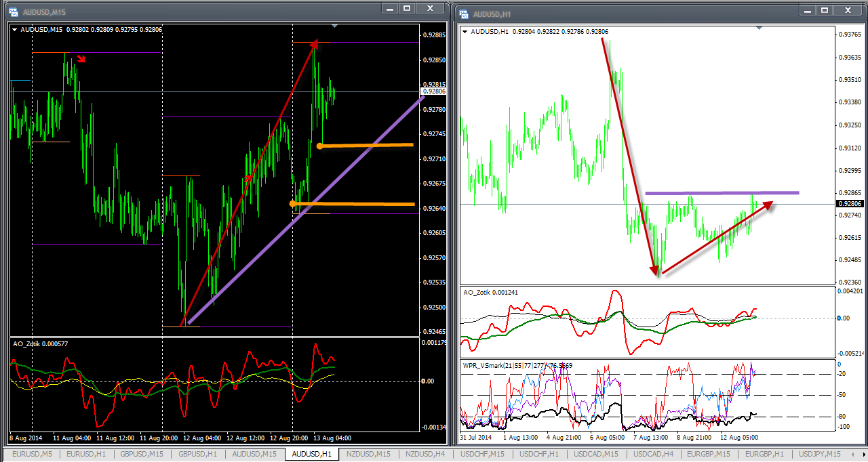
Task: Close the AUDUSD,M15 chart window
Action: point(429,9)
